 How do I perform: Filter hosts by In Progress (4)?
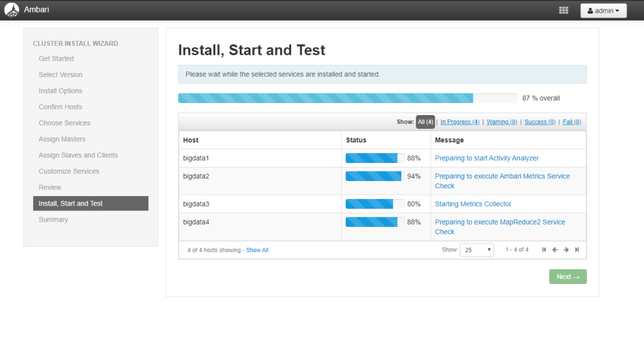[x=460, y=122]
